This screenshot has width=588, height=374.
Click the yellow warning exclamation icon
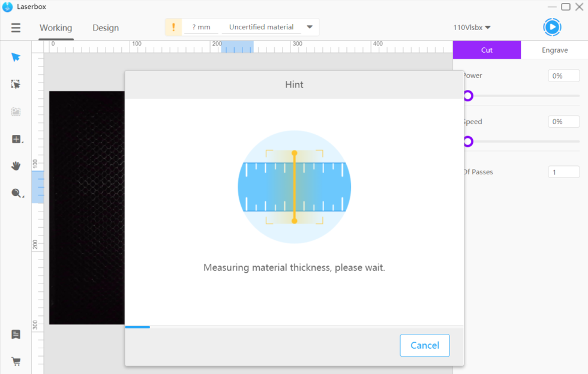click(x=173, y=27)
